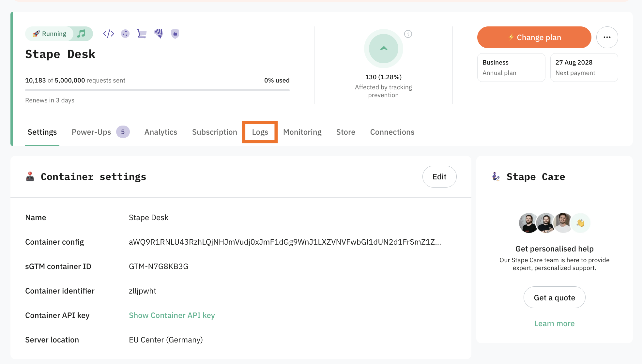Viewport: 642px width, 364px height.
Task: Click the 27 Aug 2028 next payment card
Action: [584, 68]
